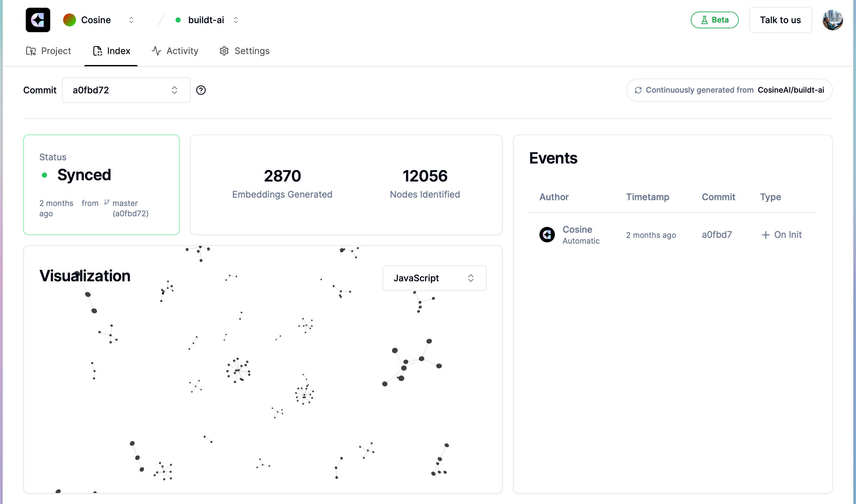This screenshot has width=856, height=504.
Task: Click the continuous sync refresh icon
Action: point(638,90)
